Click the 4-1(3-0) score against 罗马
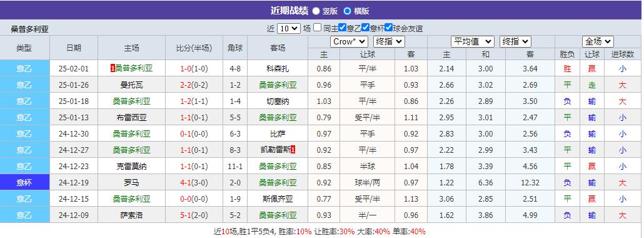This screenshot has height=238, width=644. coord(194,183)
